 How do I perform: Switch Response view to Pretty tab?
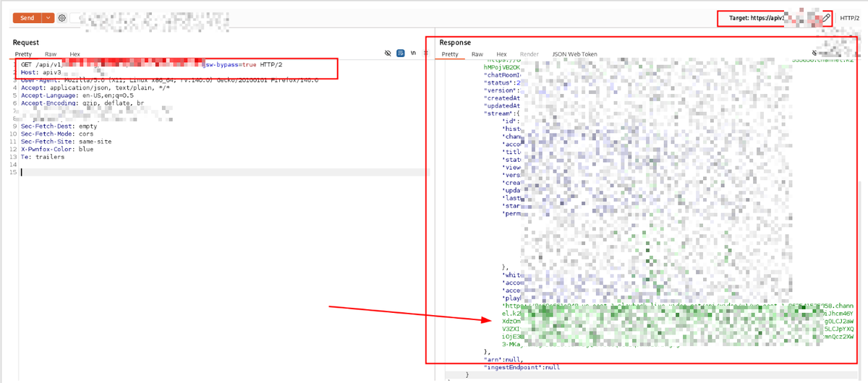click(450, 54)
